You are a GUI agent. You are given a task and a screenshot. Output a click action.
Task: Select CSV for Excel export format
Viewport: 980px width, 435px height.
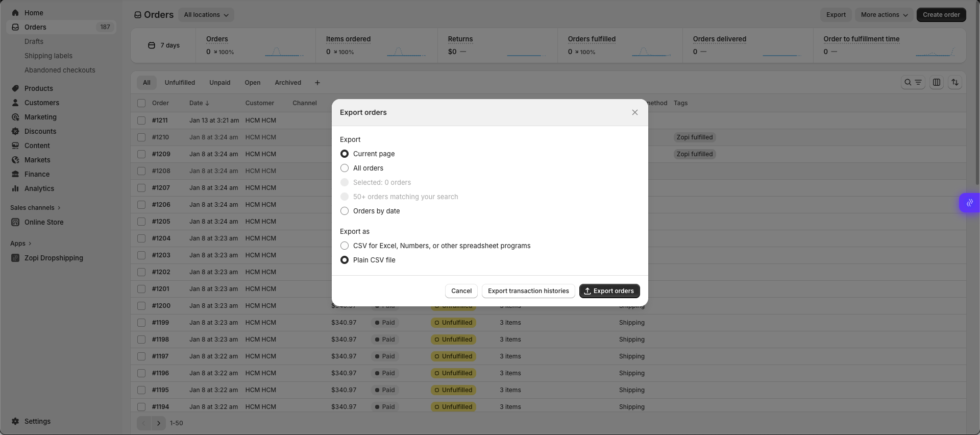point(345,246)
